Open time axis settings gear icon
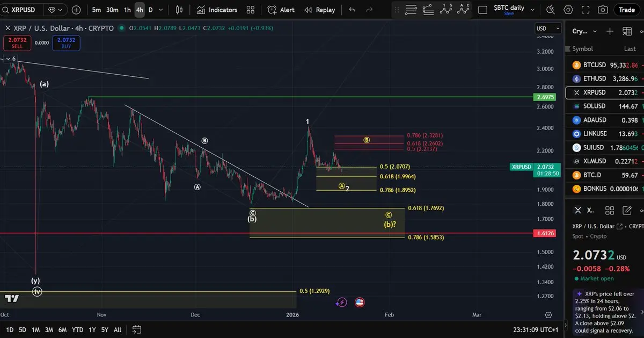The width and height of the screenshot is (644, 338). (548, 315)
